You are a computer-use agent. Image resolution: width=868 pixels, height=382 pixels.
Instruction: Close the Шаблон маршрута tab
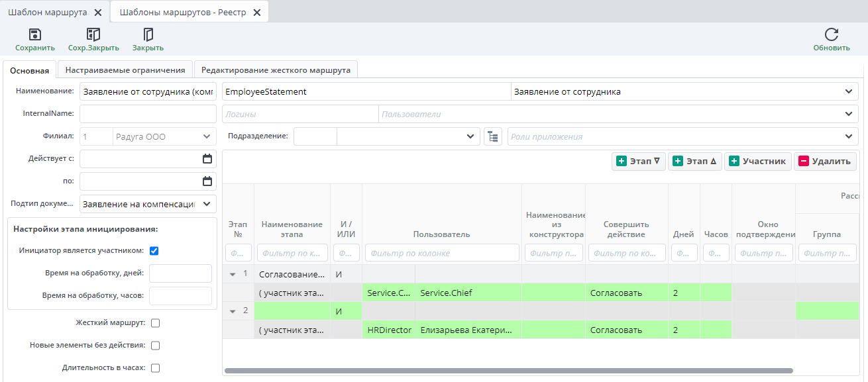[98, 12]
